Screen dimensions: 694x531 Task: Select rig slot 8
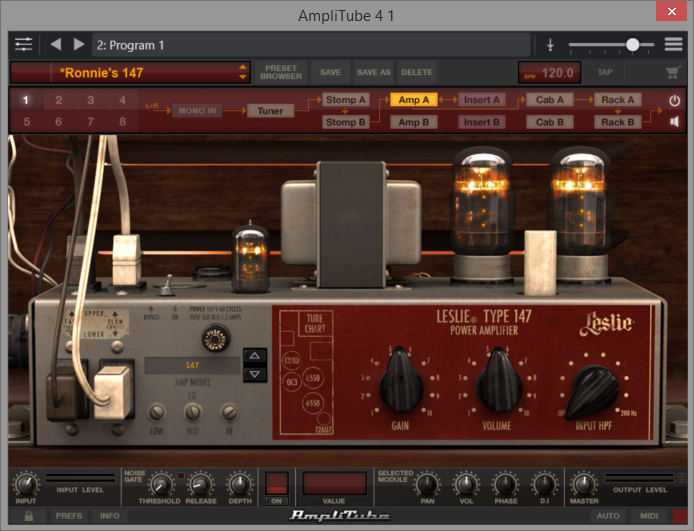click(122, 122)
